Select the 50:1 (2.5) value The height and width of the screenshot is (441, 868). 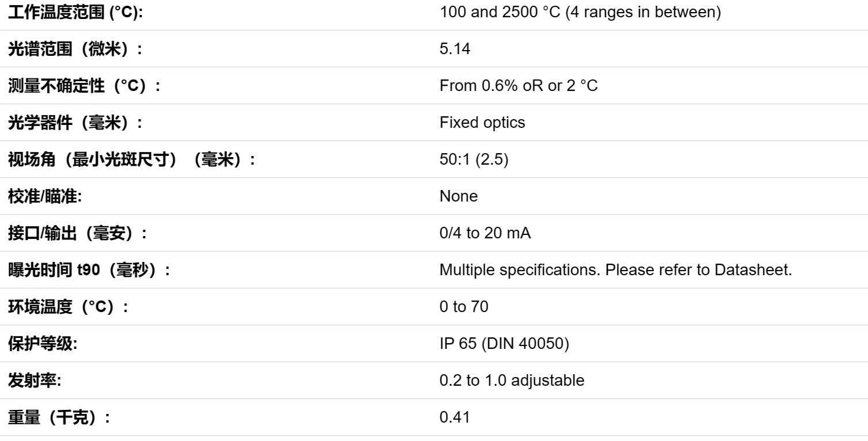[x=474, y=159]
